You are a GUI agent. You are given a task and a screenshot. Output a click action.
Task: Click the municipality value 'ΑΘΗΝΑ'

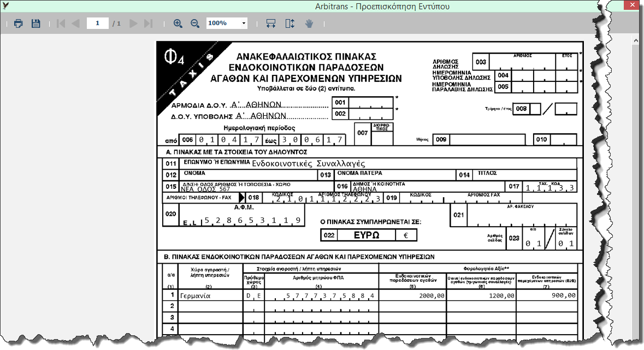(x=365, y=189)
